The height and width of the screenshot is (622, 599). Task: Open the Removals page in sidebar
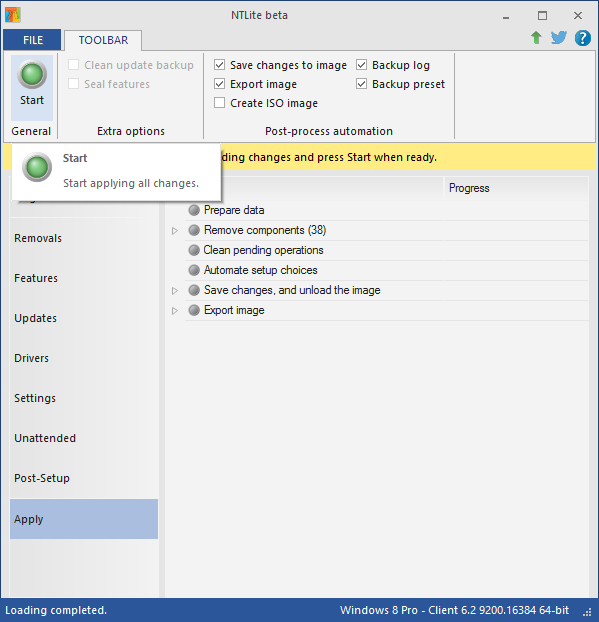point(84,238)
